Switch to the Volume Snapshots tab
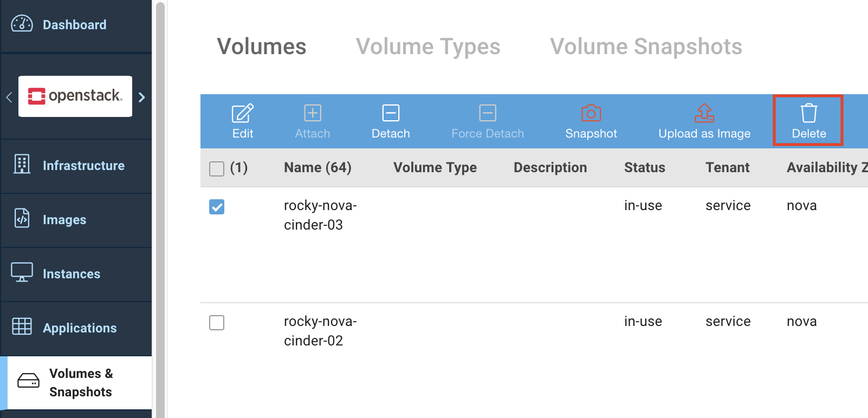 pyautogui.click(x=645, y=47)
